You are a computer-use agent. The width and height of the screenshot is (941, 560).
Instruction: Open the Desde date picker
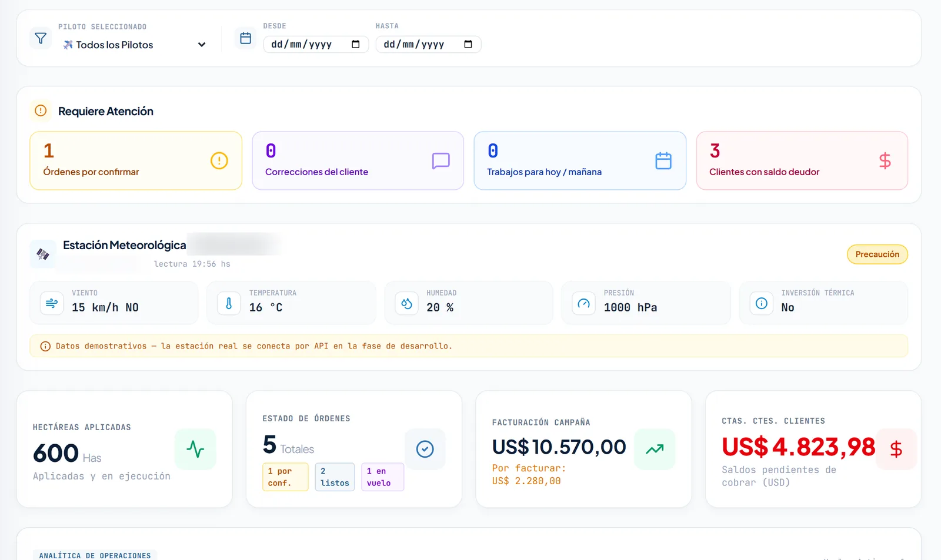(x=355, y=45)
